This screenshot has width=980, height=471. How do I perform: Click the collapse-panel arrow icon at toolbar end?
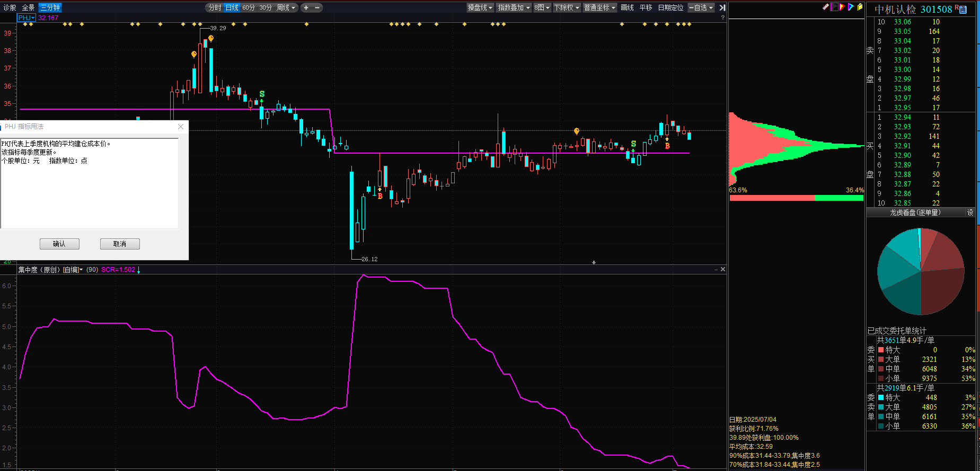722,7
